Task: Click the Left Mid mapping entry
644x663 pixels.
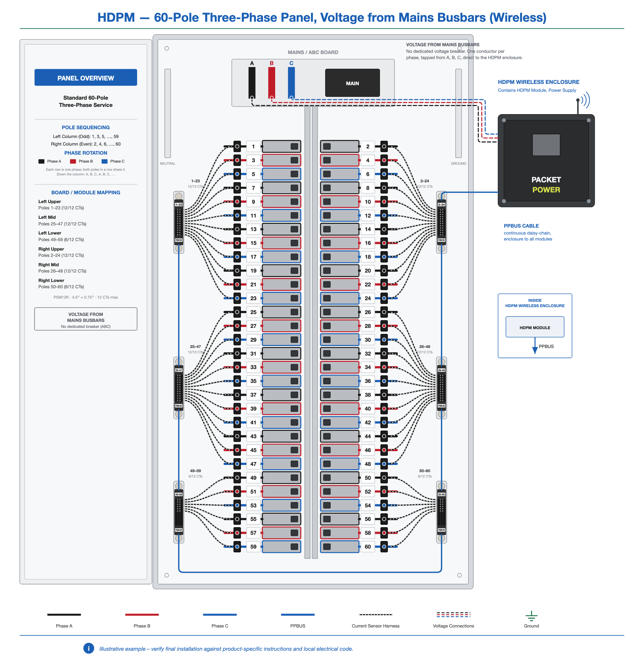Action: click(62, 221)
